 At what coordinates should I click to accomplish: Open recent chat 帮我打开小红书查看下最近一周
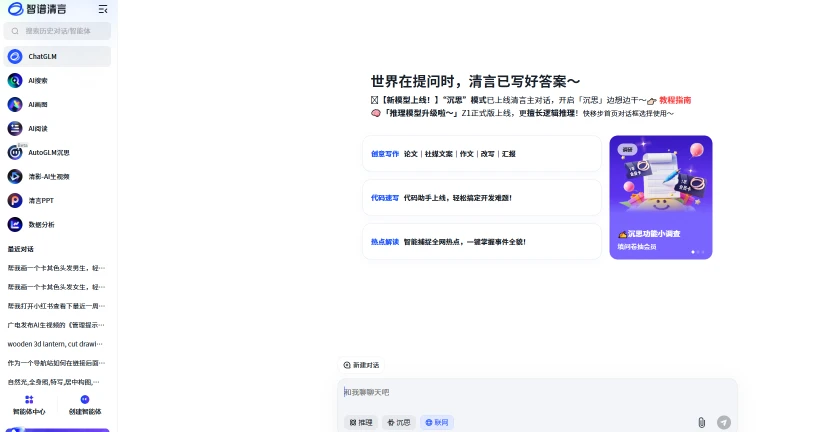56,306
